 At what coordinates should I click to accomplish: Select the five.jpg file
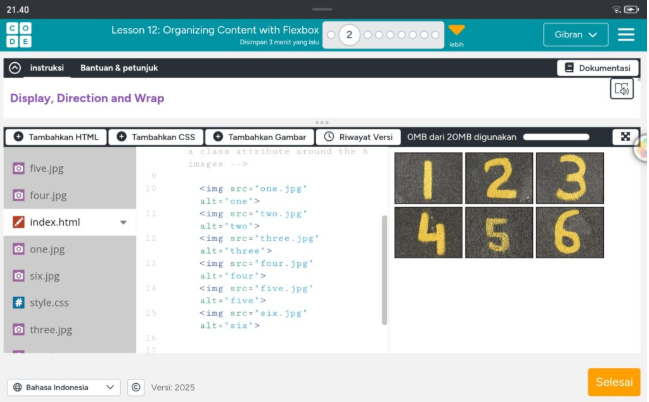(47, 169)
